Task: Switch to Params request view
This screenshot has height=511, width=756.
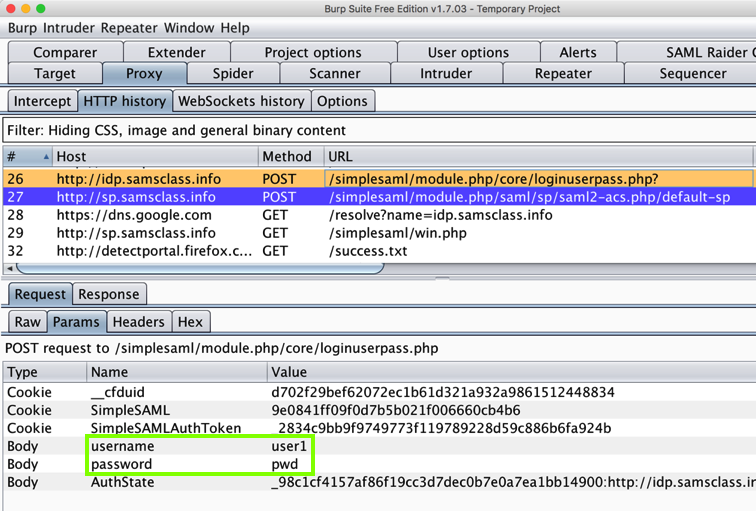Action: click(x=76, y=322)
